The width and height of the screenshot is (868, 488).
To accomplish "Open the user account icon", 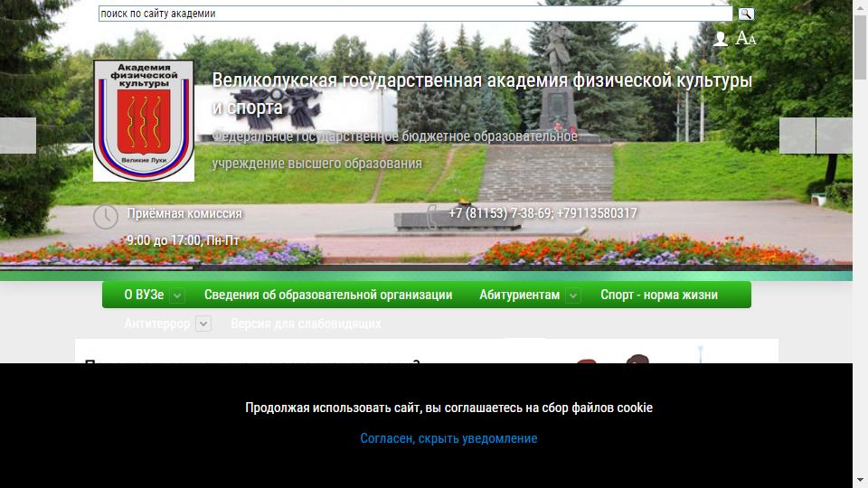I will point(721,39).
